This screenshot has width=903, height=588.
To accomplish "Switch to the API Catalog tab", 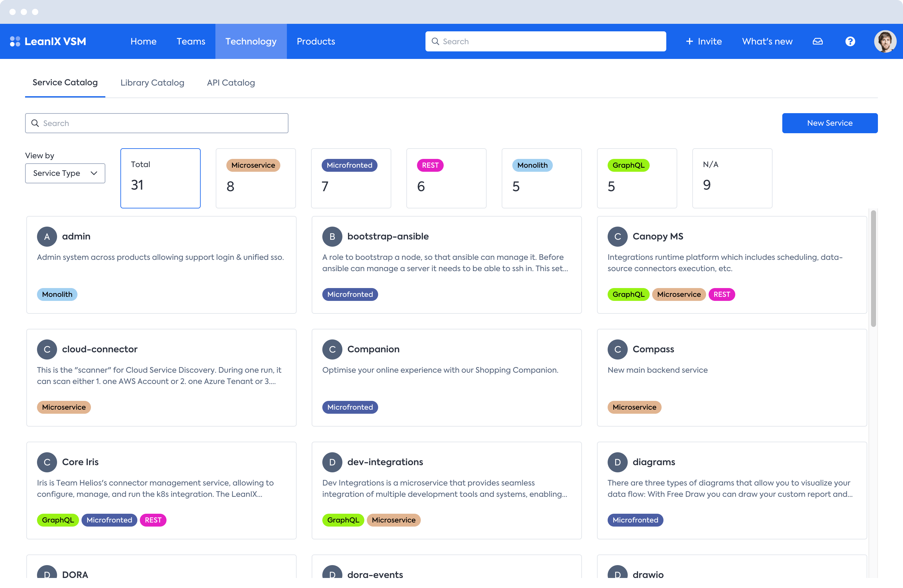I will pos(231,83).
